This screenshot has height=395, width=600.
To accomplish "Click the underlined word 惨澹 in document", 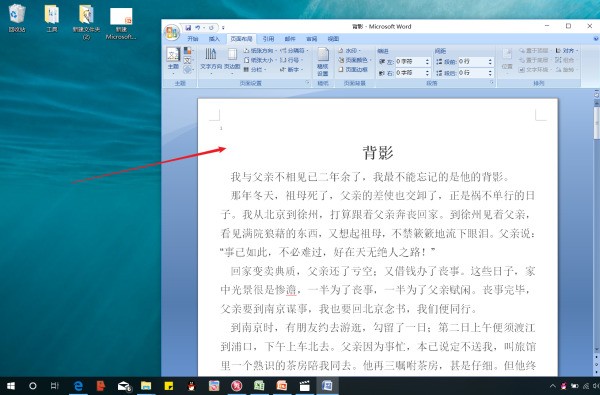I will coord(286,290).
